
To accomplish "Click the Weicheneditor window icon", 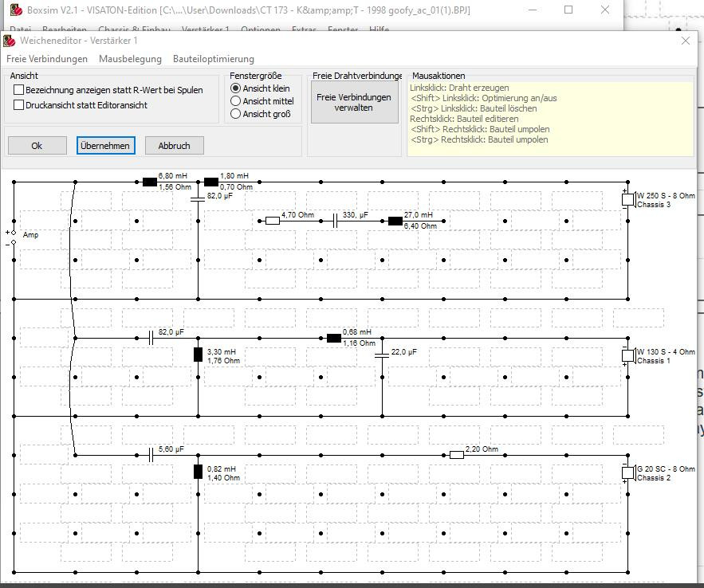I will [10, 41].
